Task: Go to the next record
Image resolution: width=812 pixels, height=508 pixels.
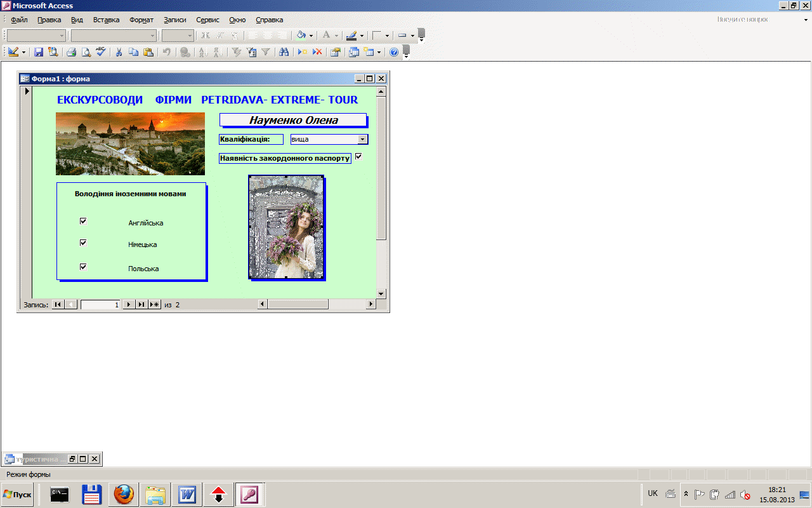Action: click(129, 305)
